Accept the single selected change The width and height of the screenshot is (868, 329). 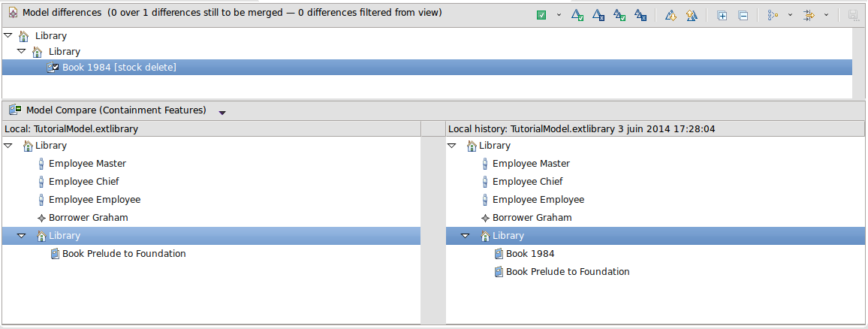(577, 15)
